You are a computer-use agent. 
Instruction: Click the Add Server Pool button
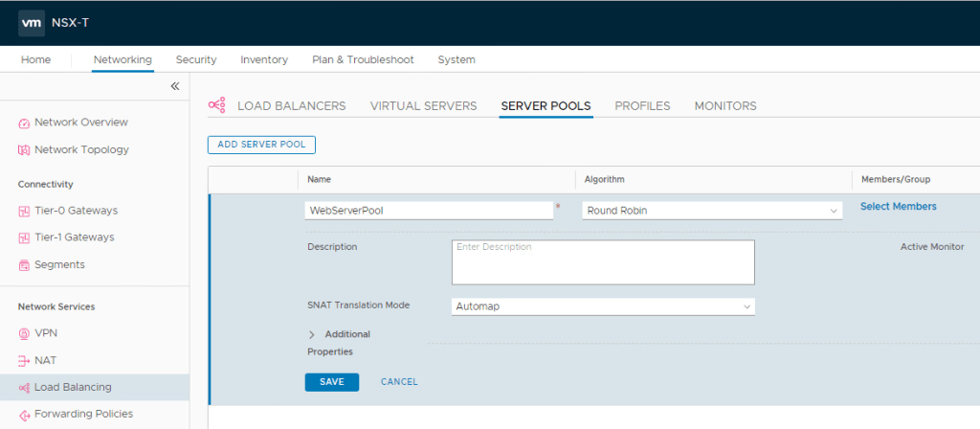pos(261,145)
